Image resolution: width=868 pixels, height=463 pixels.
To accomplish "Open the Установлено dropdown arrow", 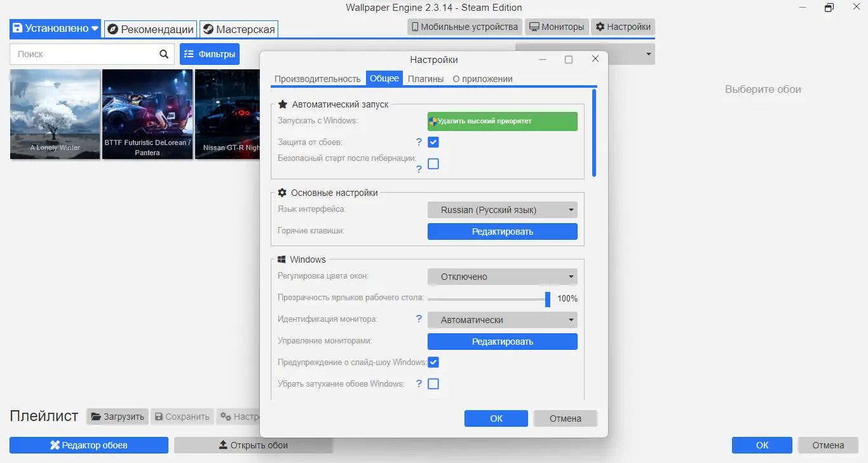I will 95,29.
